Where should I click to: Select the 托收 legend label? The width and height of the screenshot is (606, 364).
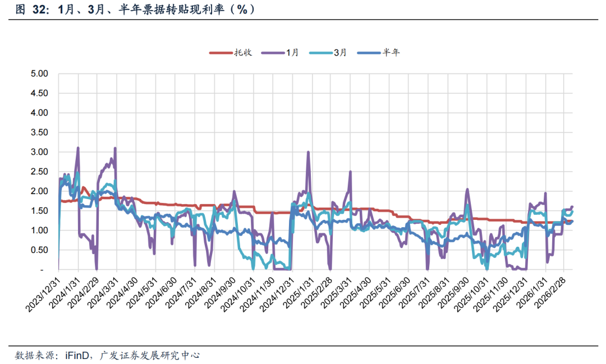(243, 53)
